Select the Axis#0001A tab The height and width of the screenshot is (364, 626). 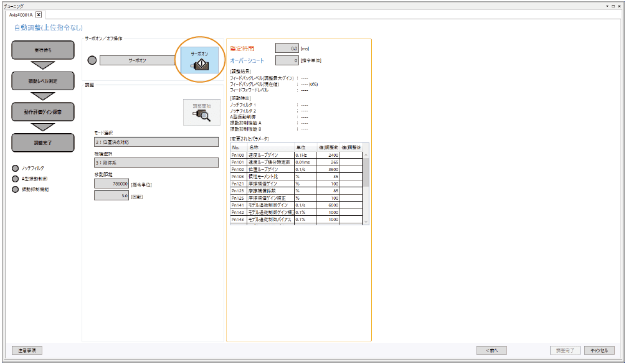(x=21, y=14)
